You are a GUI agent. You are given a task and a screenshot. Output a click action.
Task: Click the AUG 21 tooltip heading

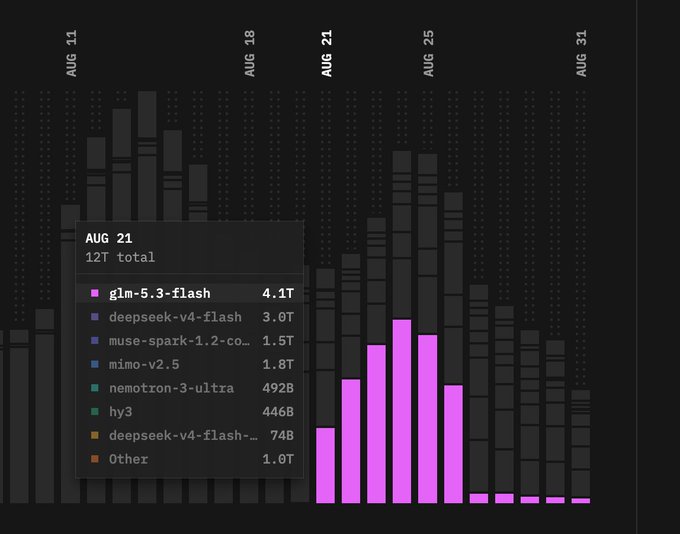click(109, 238)
